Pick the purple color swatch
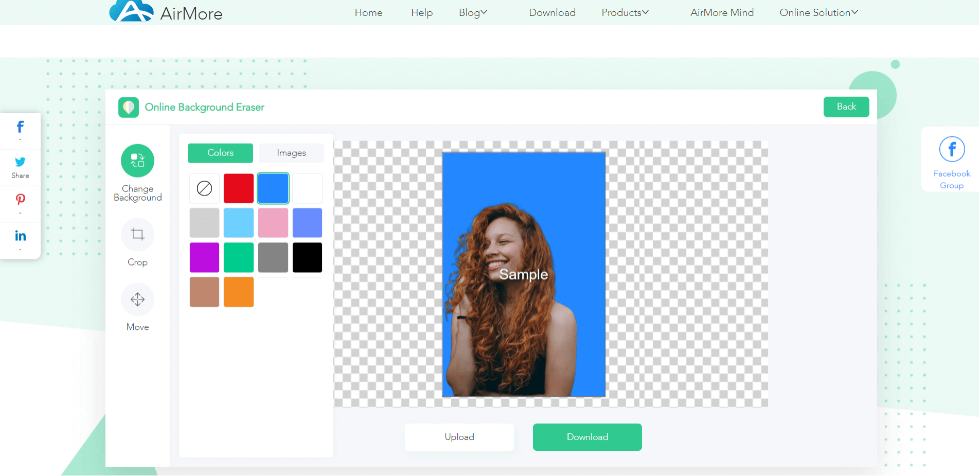The height and width of the screenshot is (476, 980). click(204, 257)
